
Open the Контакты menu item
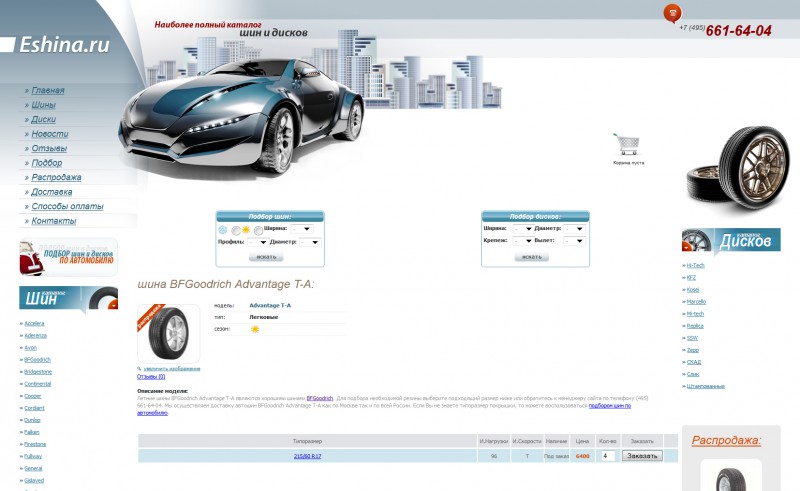pyautogui.click(x=54, y=221)
